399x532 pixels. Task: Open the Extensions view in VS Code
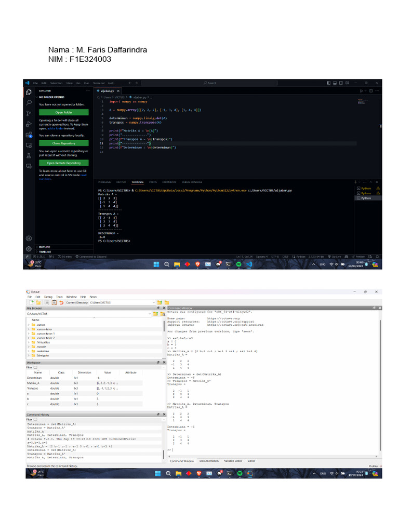(x=29, y=134)
